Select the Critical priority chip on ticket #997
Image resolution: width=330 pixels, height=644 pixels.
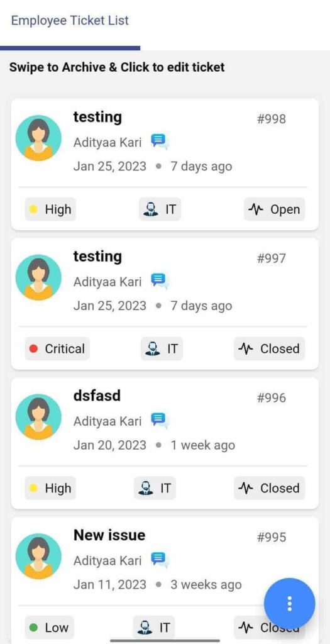coord(57,348)
